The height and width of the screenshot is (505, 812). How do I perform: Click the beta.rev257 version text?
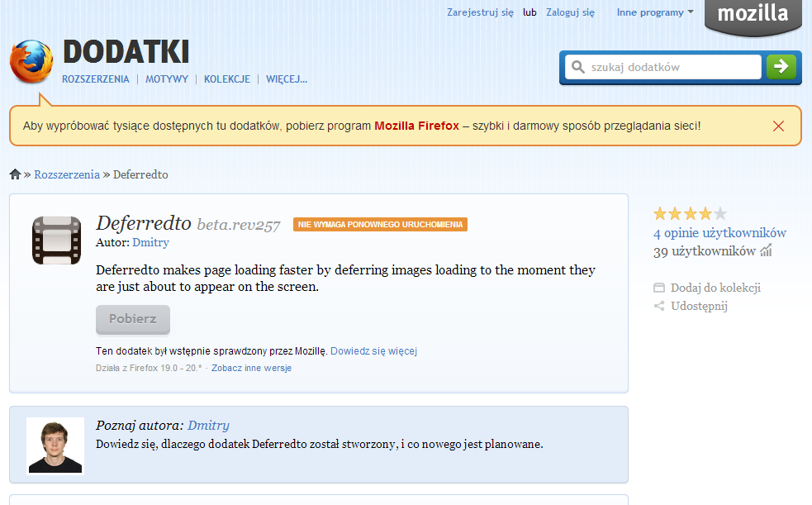point(238,225)
